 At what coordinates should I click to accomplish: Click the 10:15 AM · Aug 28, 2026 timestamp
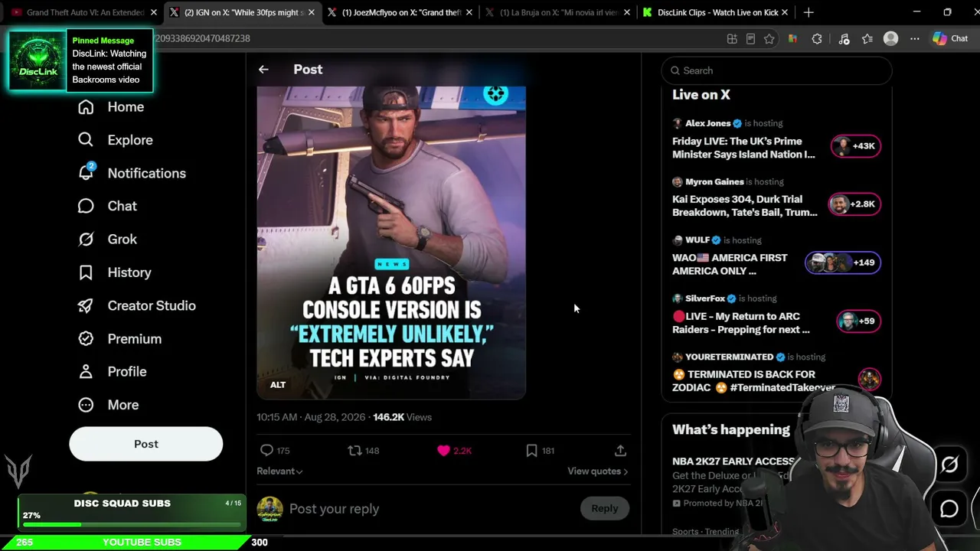pos(311,417)
